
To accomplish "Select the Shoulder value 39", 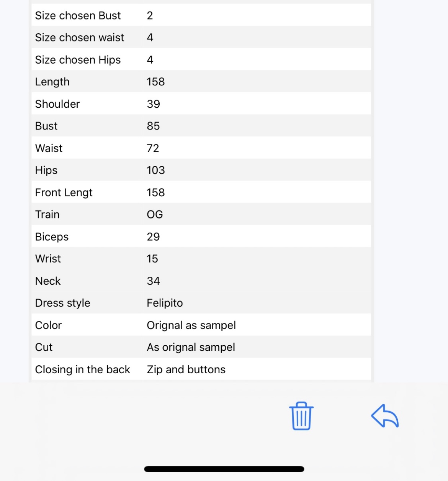I will pos(153,104).
